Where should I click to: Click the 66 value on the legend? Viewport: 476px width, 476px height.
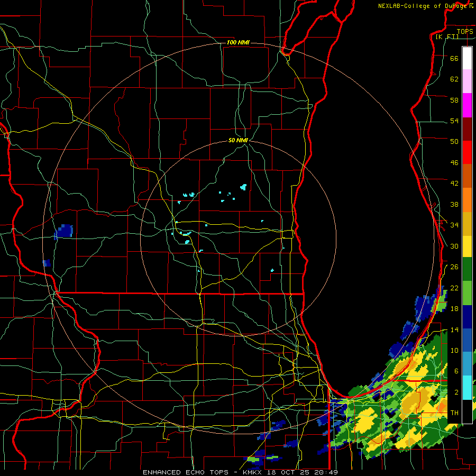[x=454, y=58]
